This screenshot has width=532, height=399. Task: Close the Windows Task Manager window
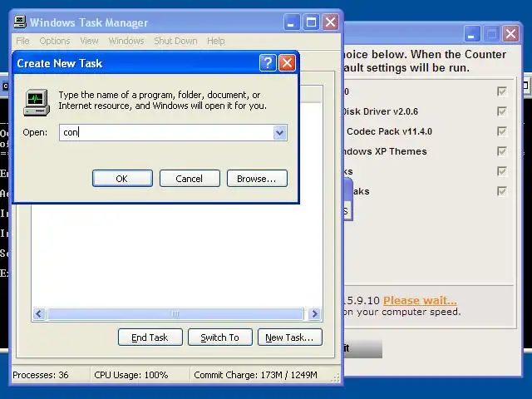(x=330, y=22)
